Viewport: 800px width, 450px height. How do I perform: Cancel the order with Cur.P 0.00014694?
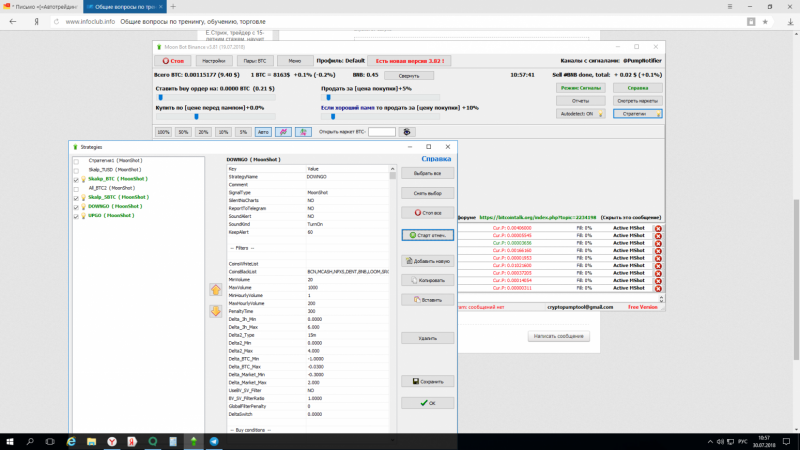pos(658,281)
